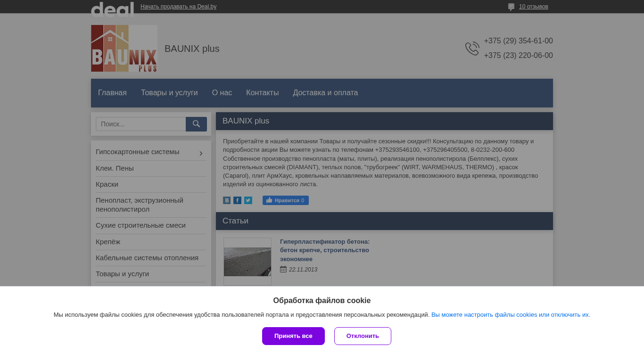
Task: Share page on Twitter icon
Action: point(248,200)
